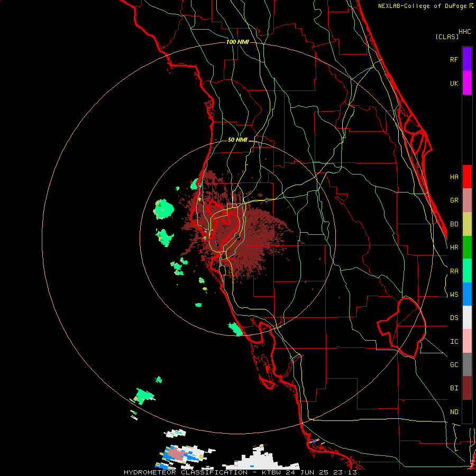This screenshot has height=476, width=476.
Task: Click the GC legend label
Action: click(x=454, y=365)
